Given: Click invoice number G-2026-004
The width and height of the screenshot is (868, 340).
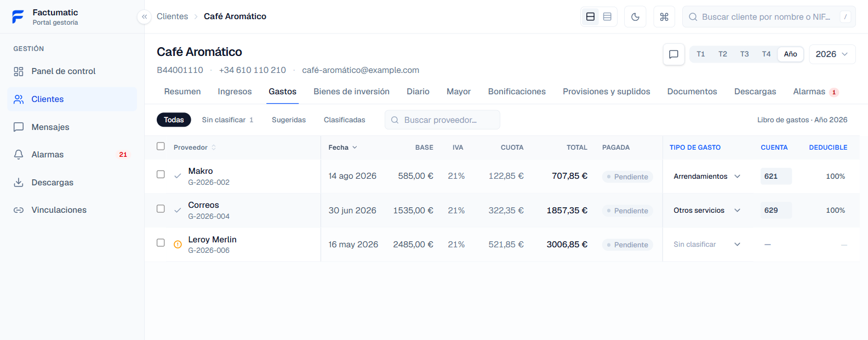Looking at the screenshot, I should [x=209, y=217].
